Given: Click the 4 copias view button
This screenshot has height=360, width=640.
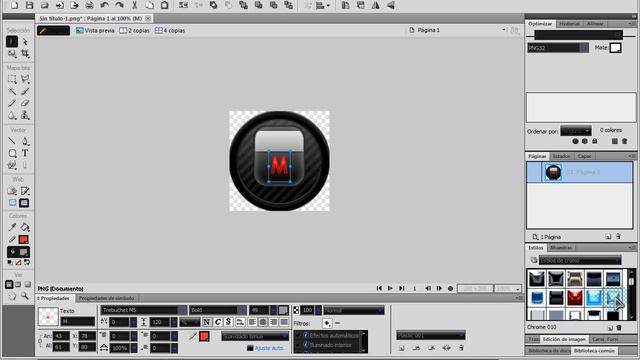Looking at the screenshot, I should (x=170, y=31).
